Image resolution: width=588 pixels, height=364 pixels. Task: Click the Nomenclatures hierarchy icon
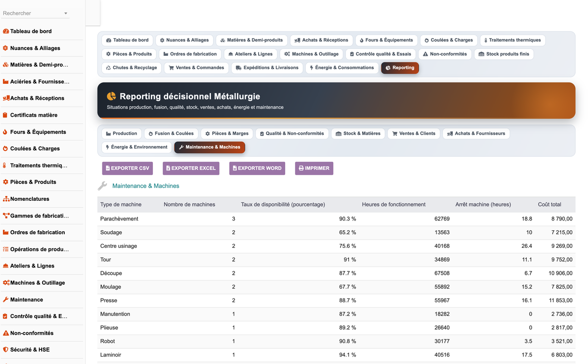point(6,199)
